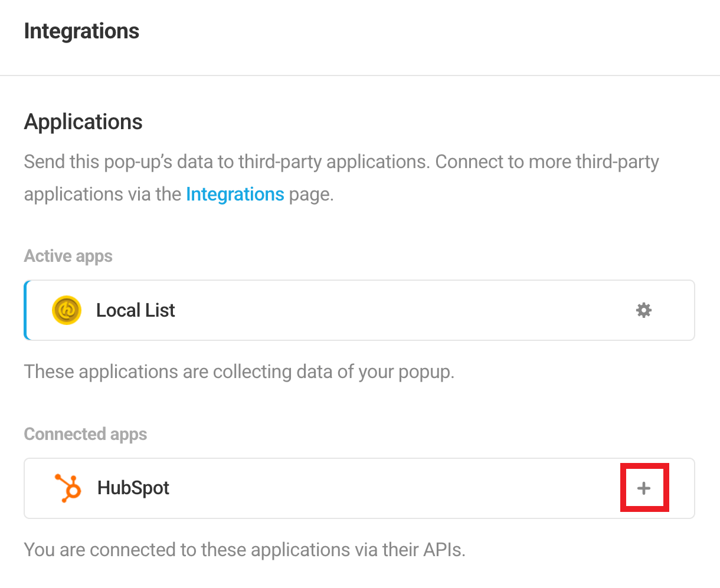The width and height of the screenshot is (720, 588).
Task: Click 'These applications are collecting data' text
Action: tap(239, 372)
